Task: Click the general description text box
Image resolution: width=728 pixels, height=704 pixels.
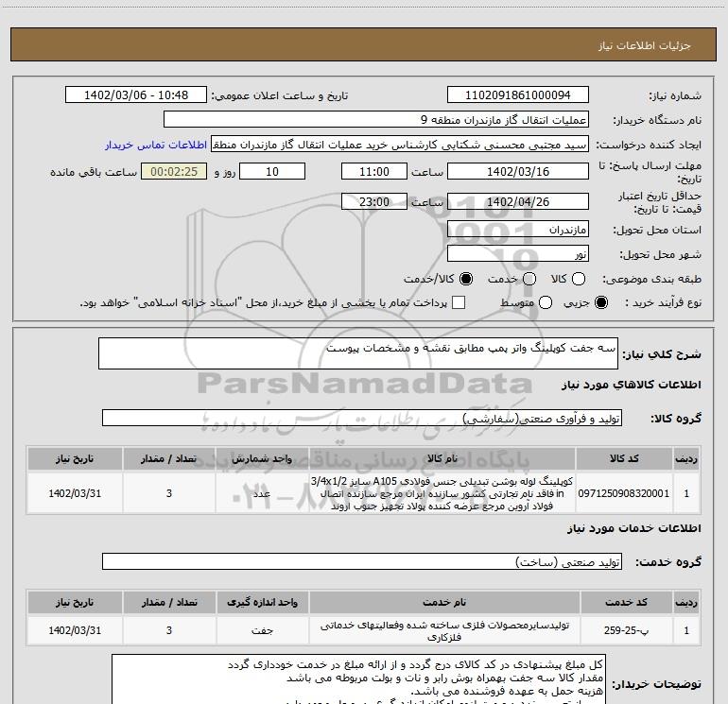Action: point(358,353)
